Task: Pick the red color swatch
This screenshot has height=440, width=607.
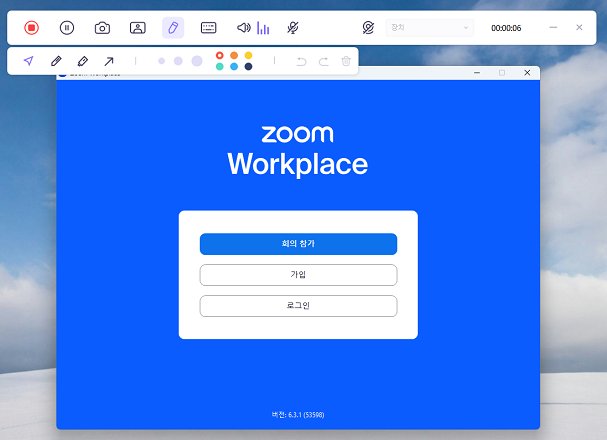Action: (x=219, y=55)
